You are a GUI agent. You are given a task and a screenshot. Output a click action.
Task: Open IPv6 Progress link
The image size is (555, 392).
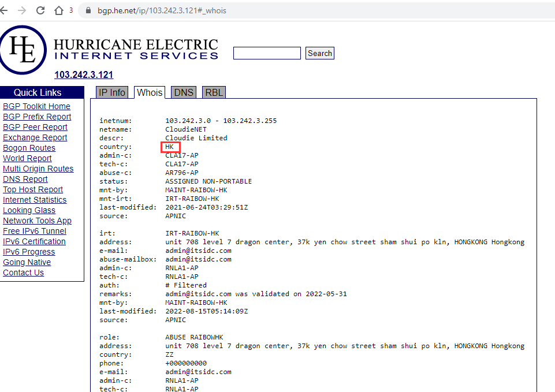click(x=29, y=252)
